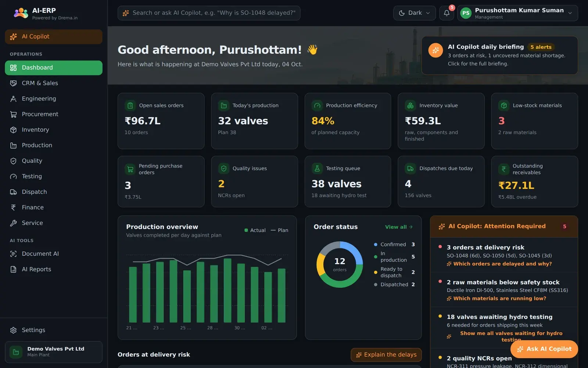Click the Pending purchase orders cart icon
The height and width of the screenshot is (368, 588).
coord(130,169)
